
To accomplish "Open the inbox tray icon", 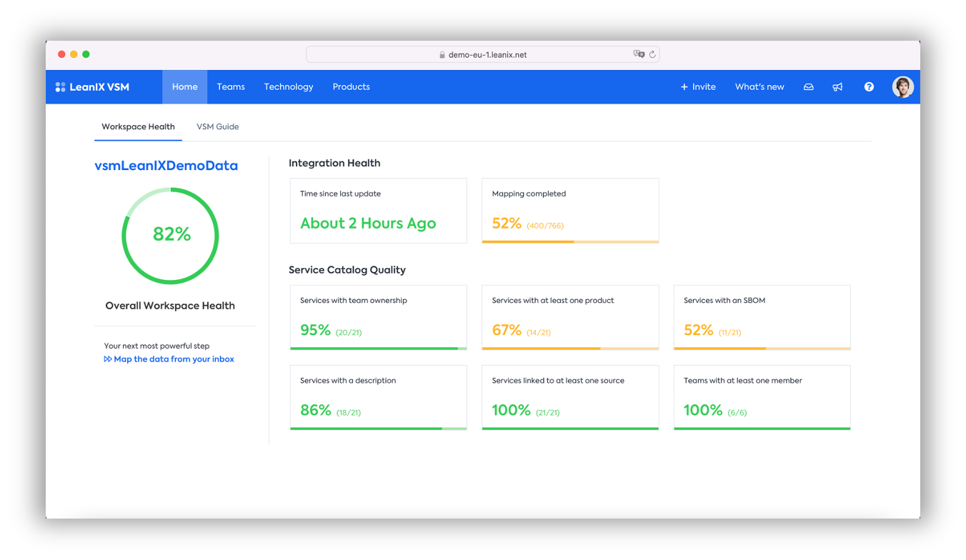I will point(808,87).
